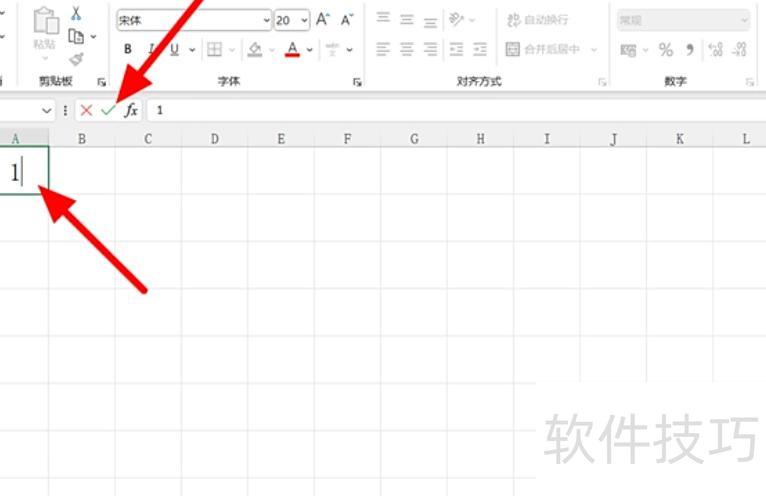Expand the borders dropdown arrow

pos(232,49)
